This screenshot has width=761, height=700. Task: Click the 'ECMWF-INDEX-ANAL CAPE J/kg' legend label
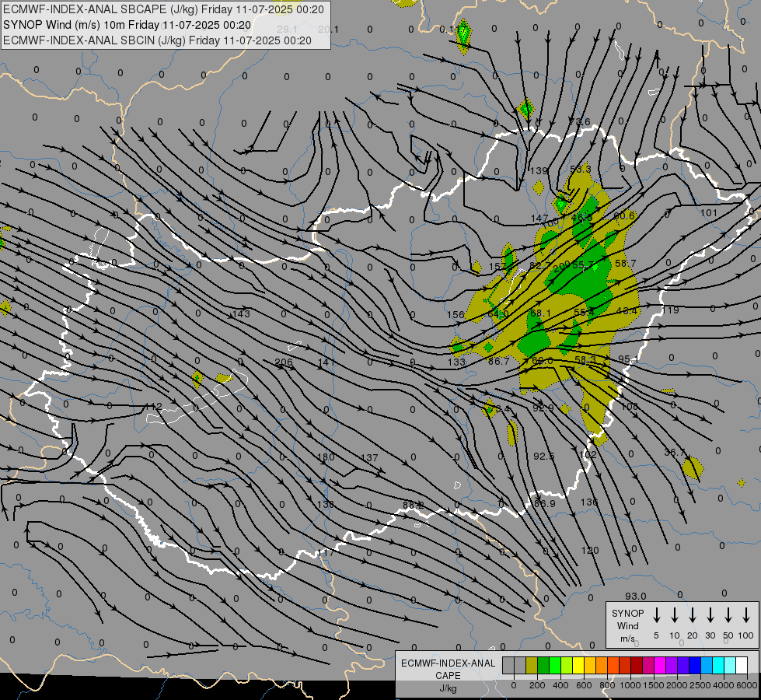[x=448, y=675]
